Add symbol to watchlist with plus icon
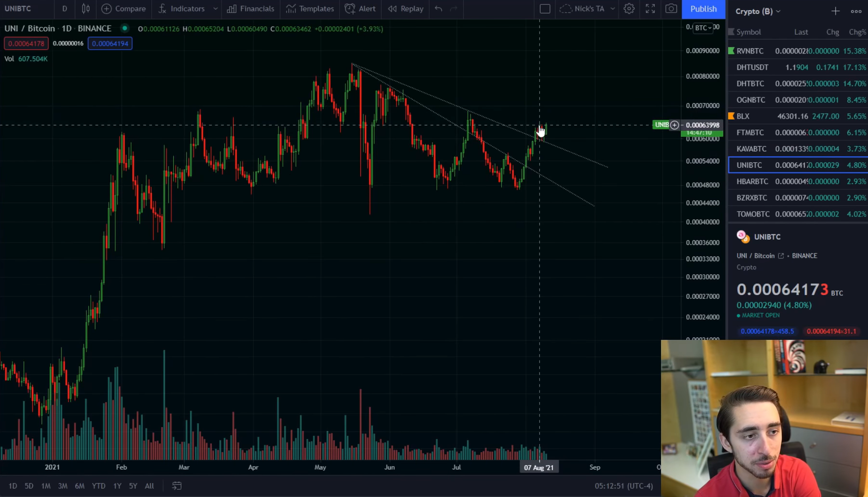 coord(835,11)
